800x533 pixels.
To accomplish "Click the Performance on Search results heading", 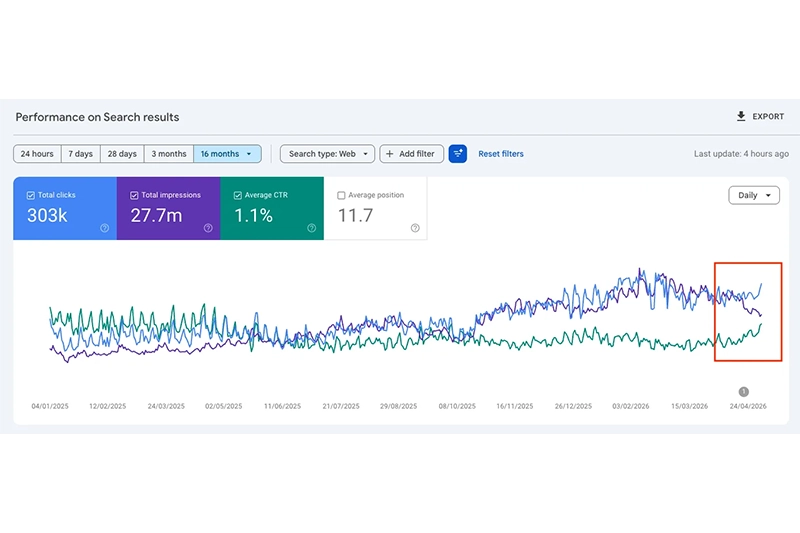I will 97,117.
